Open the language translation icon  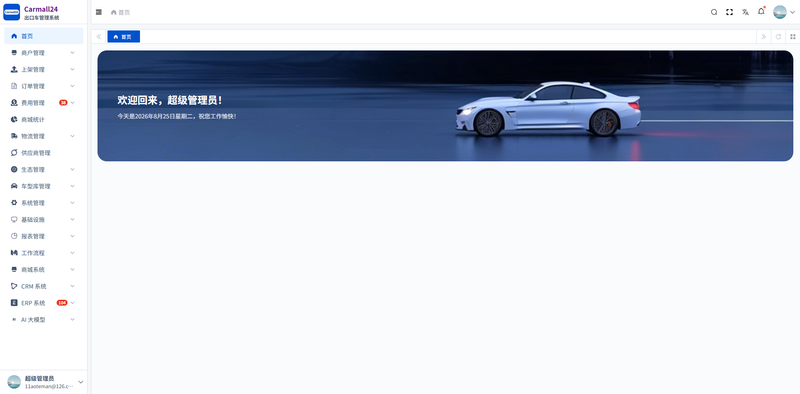(745, 12)
